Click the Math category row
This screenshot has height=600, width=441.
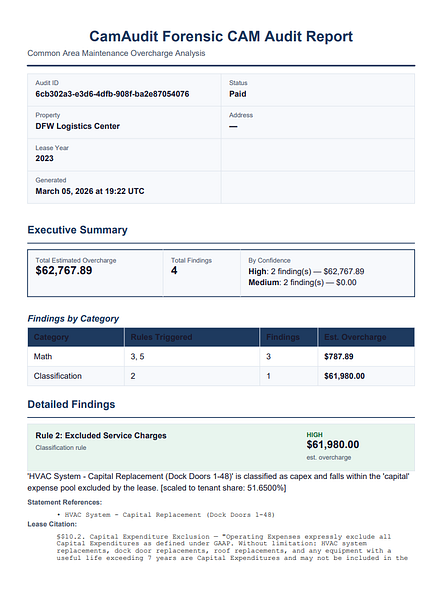[221, 357]
